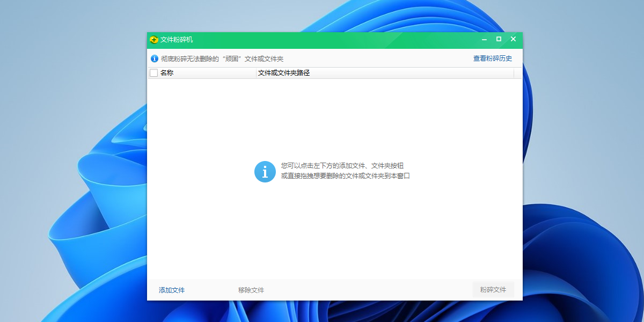Click the desktop wallpaper outside the window
Screen dimensions: 644x322
64,161
